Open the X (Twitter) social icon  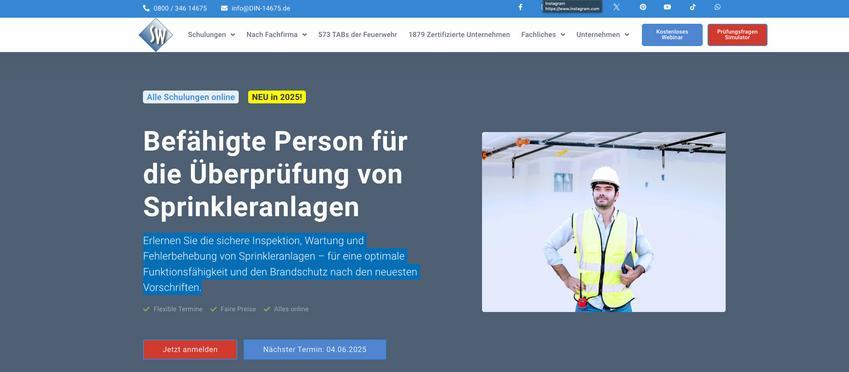[616, 8]
